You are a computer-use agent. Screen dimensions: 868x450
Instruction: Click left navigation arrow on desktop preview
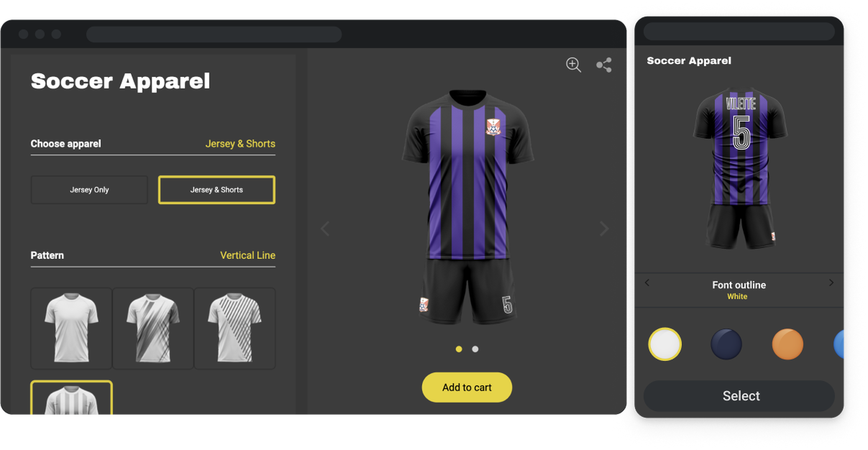[x=325, y=228]
